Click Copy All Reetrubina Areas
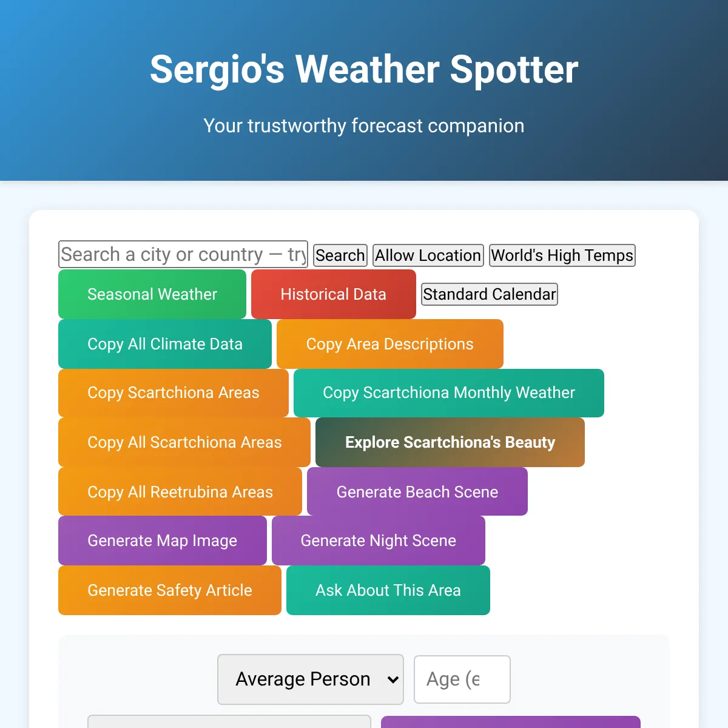Screen dimensions: 728x728 pos(180,491)
